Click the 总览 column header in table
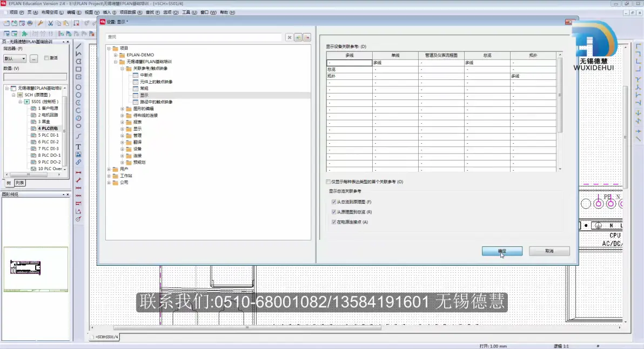 (487, 56)
